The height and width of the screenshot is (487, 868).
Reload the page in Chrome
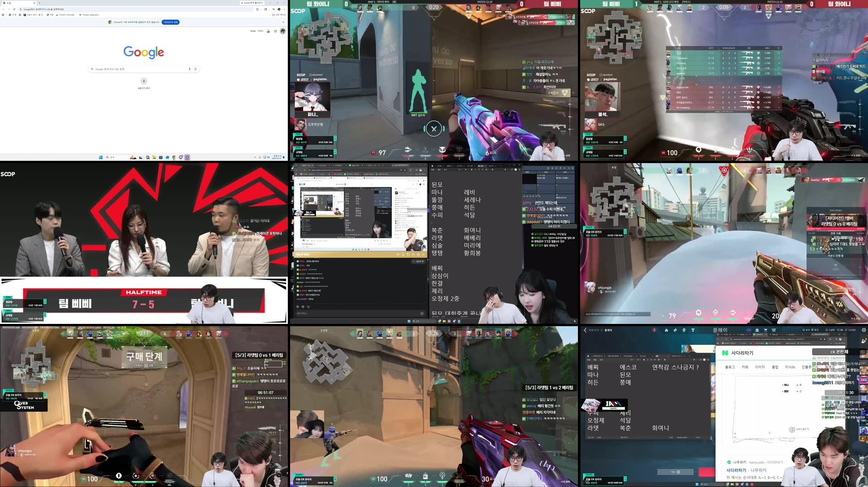point(14,9)
